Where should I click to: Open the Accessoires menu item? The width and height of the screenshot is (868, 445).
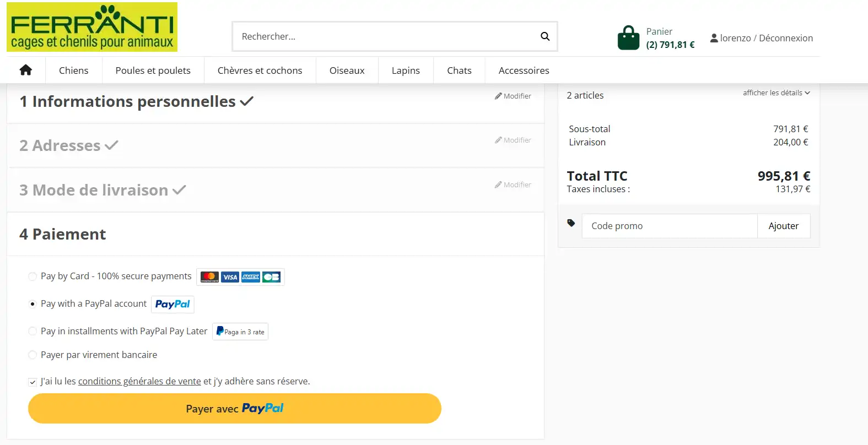click(524, 70)
